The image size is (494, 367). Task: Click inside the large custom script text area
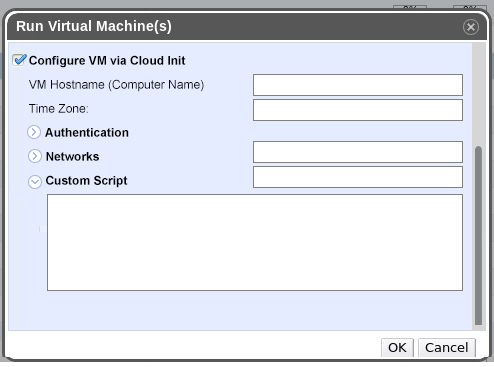click(x=255, y=242)
